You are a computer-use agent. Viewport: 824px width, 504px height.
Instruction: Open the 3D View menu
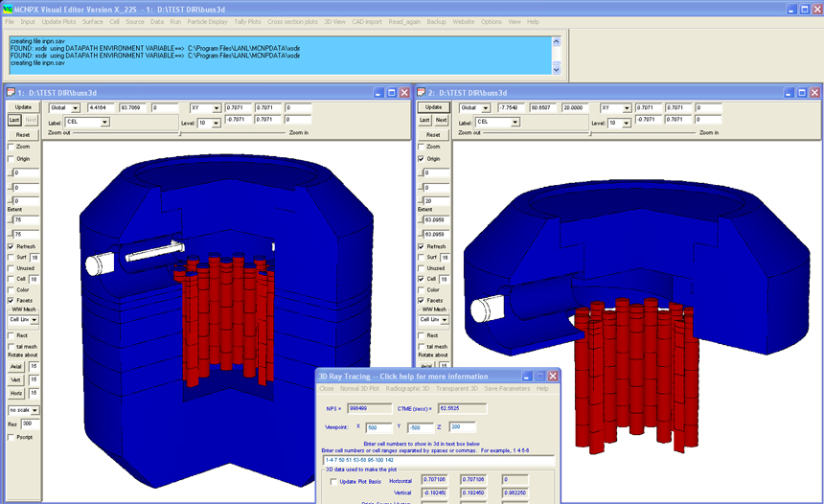334,21
